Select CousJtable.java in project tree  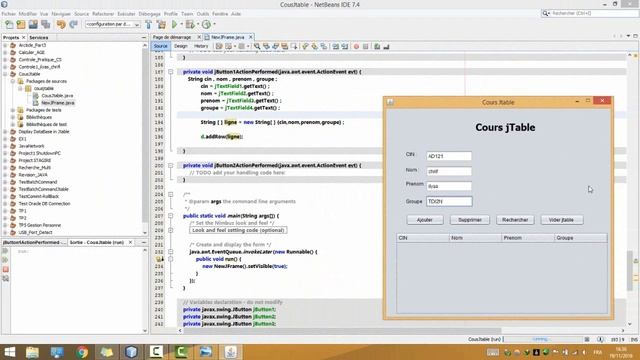57,96
